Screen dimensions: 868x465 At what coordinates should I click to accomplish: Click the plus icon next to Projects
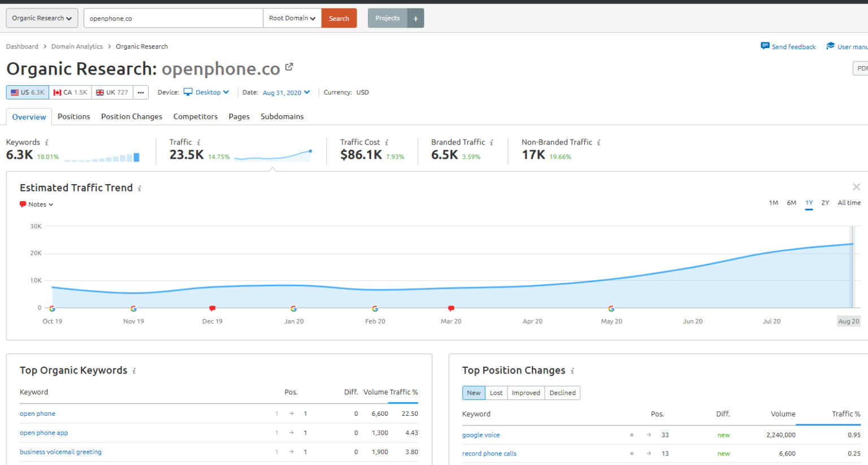[x=415, y=18]
